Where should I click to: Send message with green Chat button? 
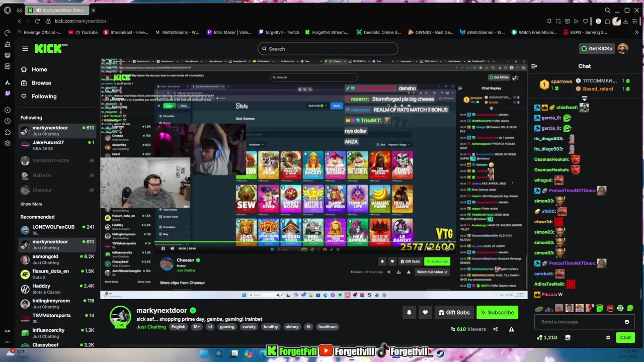(625, 337)
